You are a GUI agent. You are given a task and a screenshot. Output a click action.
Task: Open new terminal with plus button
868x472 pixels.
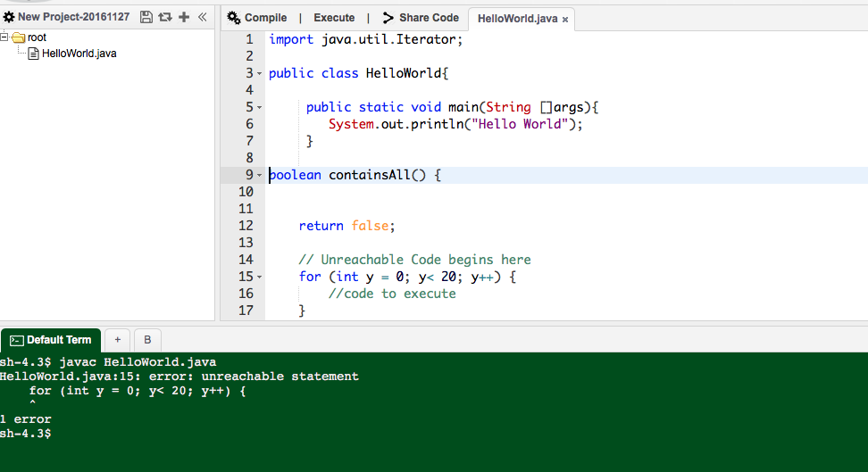(x=117, y=340)
